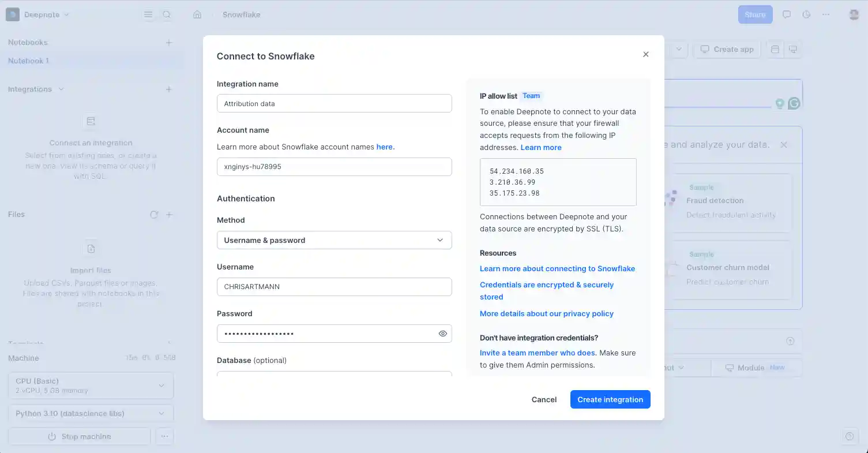Stop the running machine

(79, 436)
